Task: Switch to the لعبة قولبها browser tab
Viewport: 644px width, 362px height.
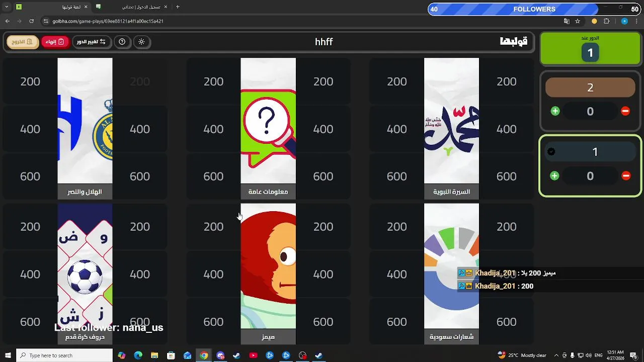Action: point(53,7)
